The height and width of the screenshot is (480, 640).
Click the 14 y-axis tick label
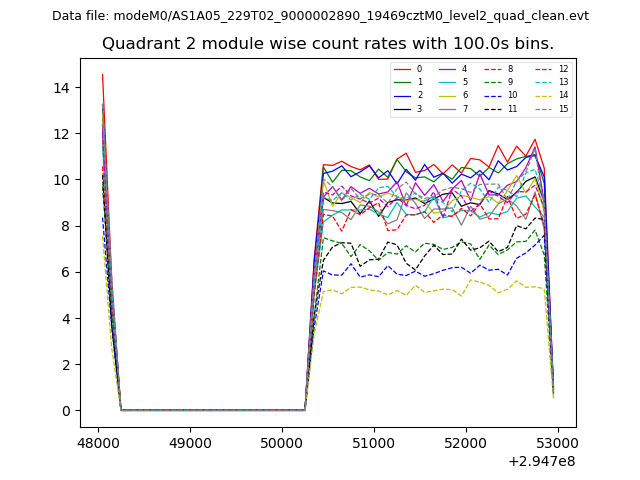click(63, 88)
